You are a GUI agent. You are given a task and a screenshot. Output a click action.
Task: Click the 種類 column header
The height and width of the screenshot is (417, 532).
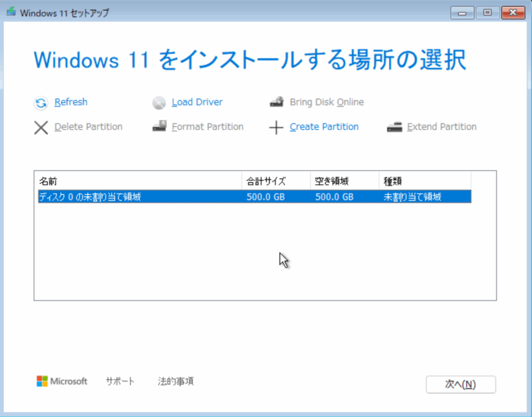[x=424, y=181]
